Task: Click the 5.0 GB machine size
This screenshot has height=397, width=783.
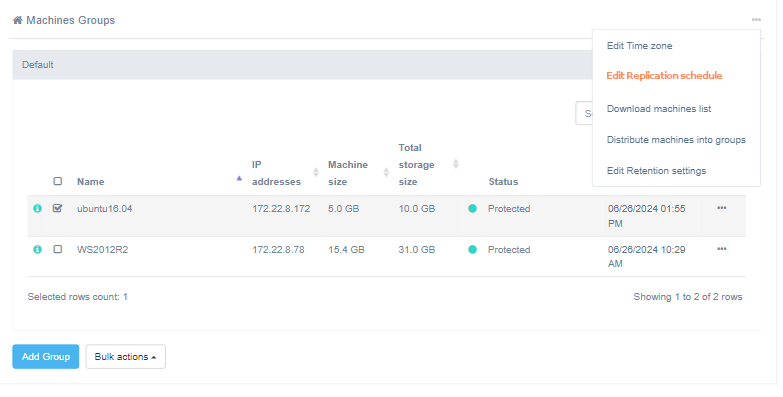Action: point(344,209)
